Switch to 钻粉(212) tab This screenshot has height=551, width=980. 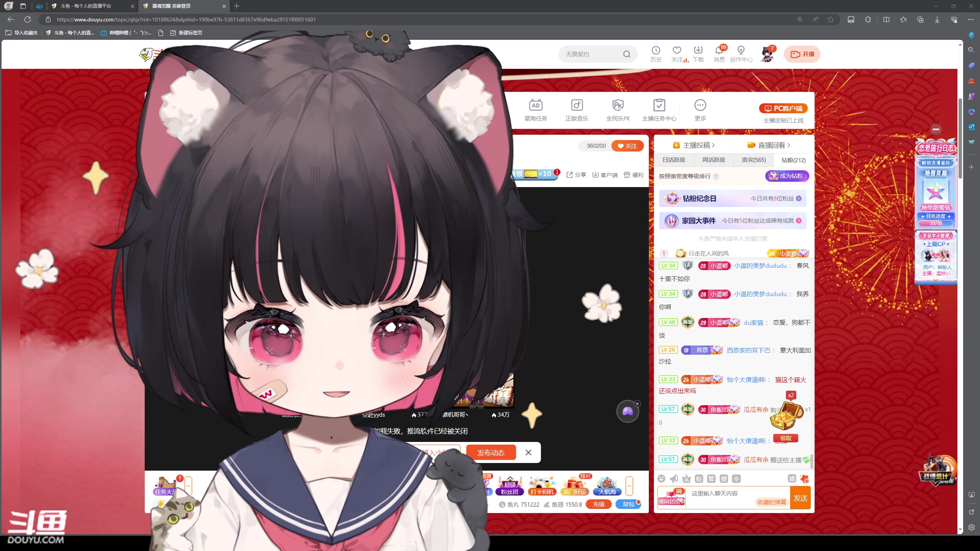794,160
